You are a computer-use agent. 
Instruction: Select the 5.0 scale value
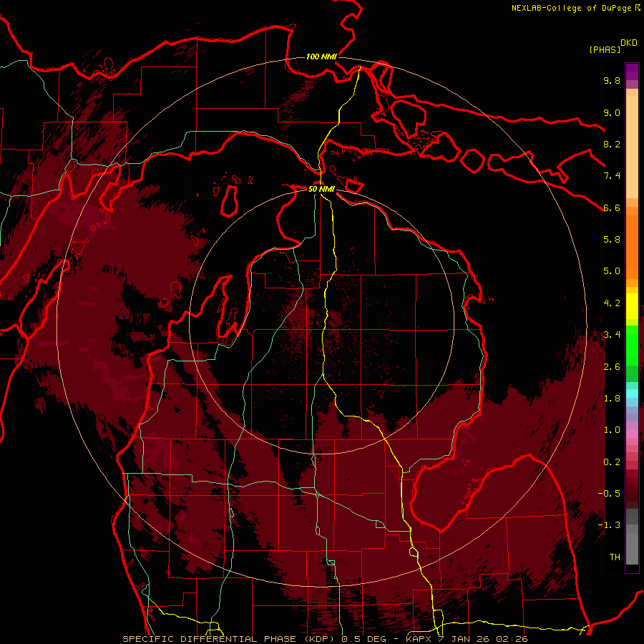pos(612,271)
